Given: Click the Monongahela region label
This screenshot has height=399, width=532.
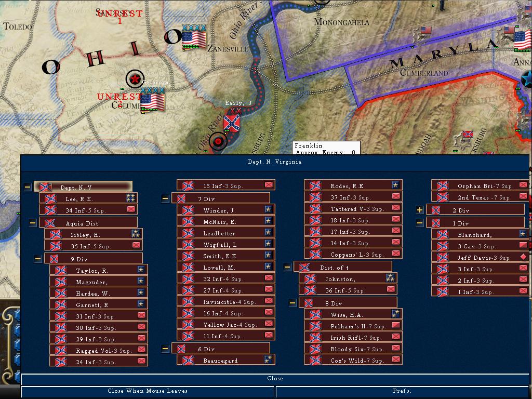Looking at the screenshot, I should pyautogui.click(x=341, y=22).
